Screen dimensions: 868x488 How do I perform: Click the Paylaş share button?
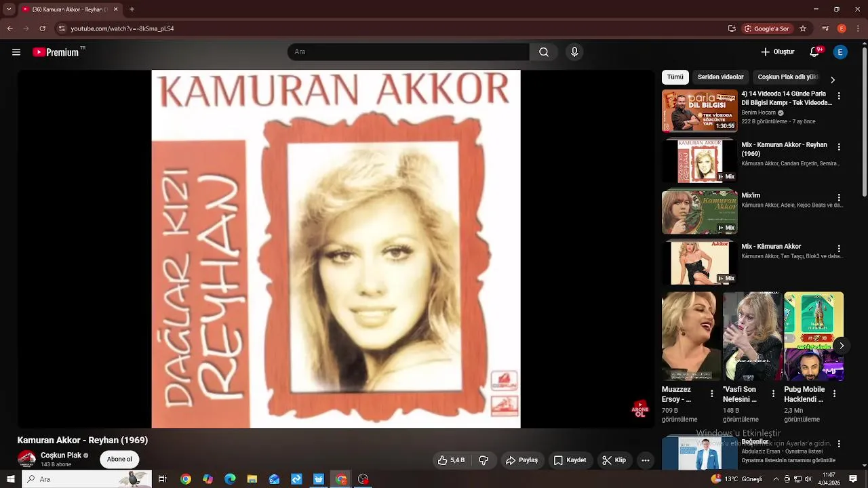pyautogui.click(x=521, y=460)
